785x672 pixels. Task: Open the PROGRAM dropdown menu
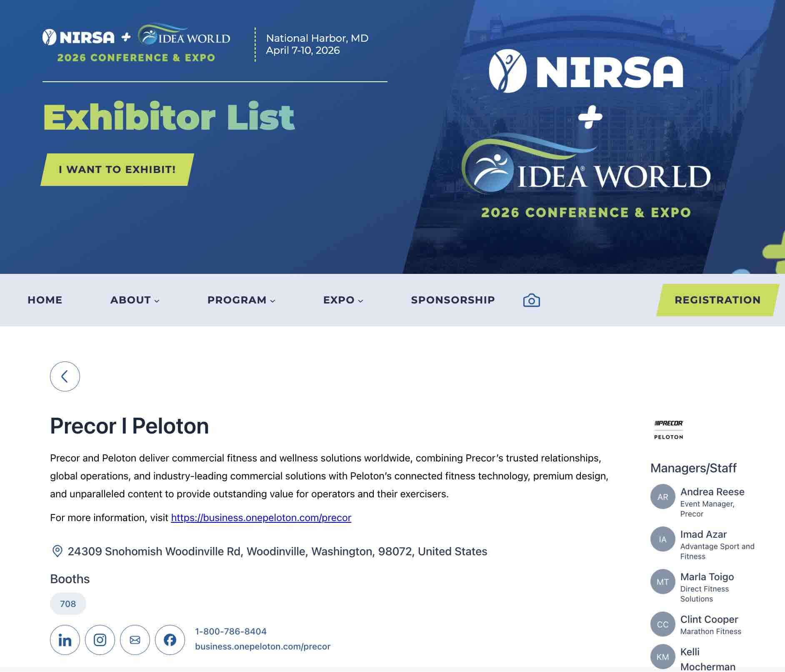pyautogui.click(x=241, y=300)
